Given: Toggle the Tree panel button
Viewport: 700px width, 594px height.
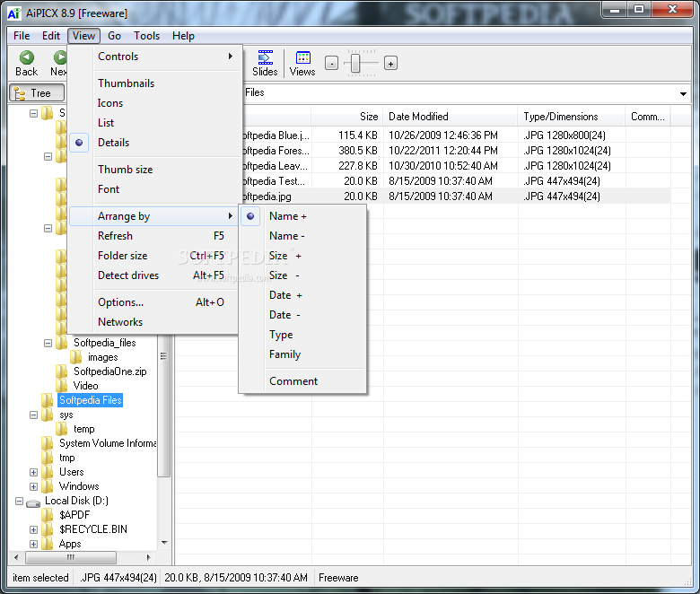Looking at the screenshot, I should point(37,92).
